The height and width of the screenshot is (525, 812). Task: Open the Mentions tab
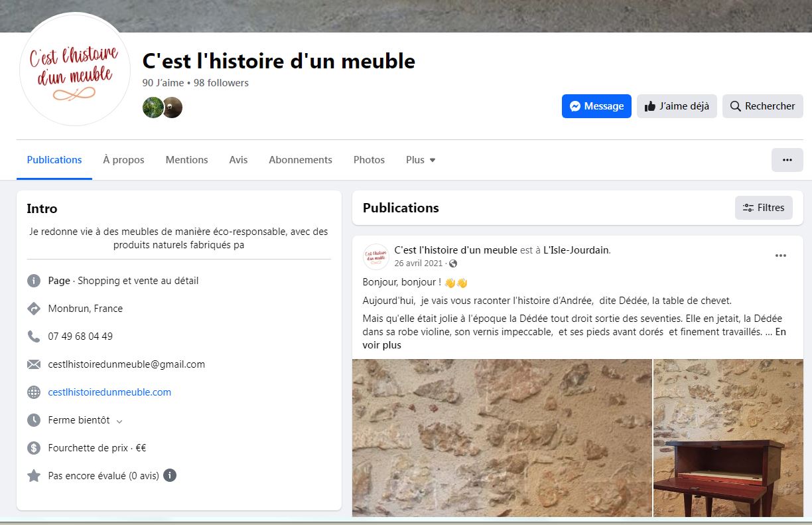click(x=186, y=160)
